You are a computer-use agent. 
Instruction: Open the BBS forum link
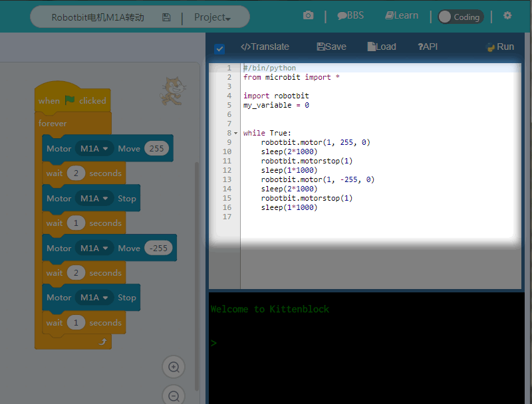pyautogui.click(x=350, y=16)
